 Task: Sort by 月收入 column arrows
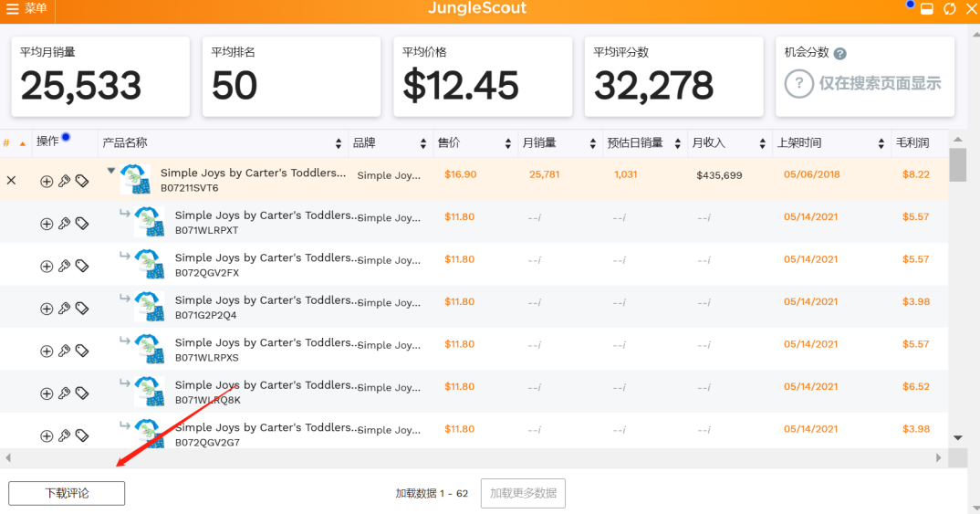coord(762,144)
